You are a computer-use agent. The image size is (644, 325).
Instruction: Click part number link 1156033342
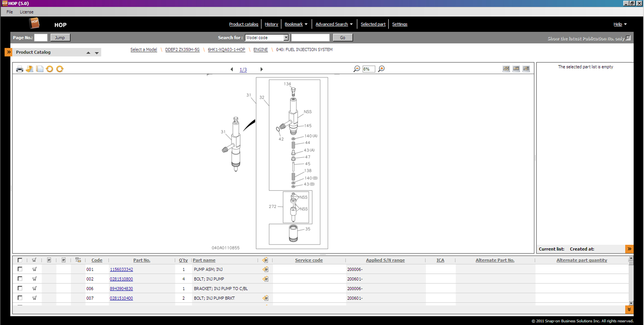[121, 269]
